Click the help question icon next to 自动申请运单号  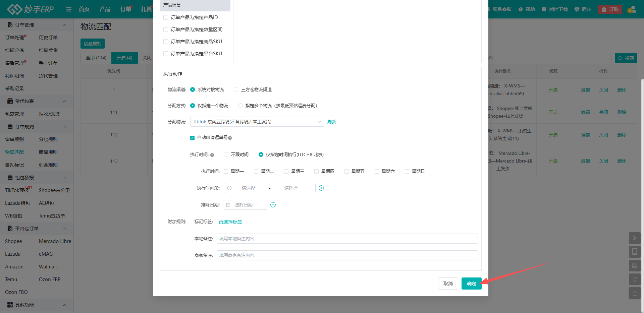tap(230, 138)
